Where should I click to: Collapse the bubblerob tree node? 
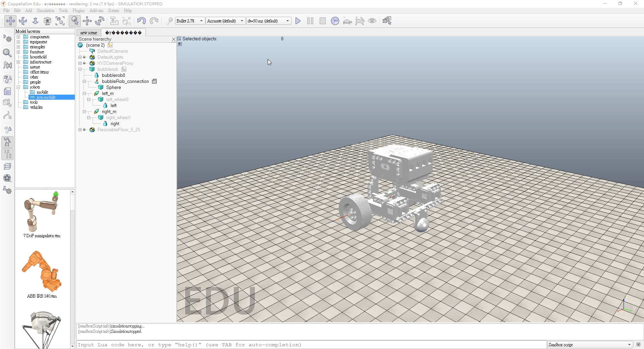(x=80, y=69)
